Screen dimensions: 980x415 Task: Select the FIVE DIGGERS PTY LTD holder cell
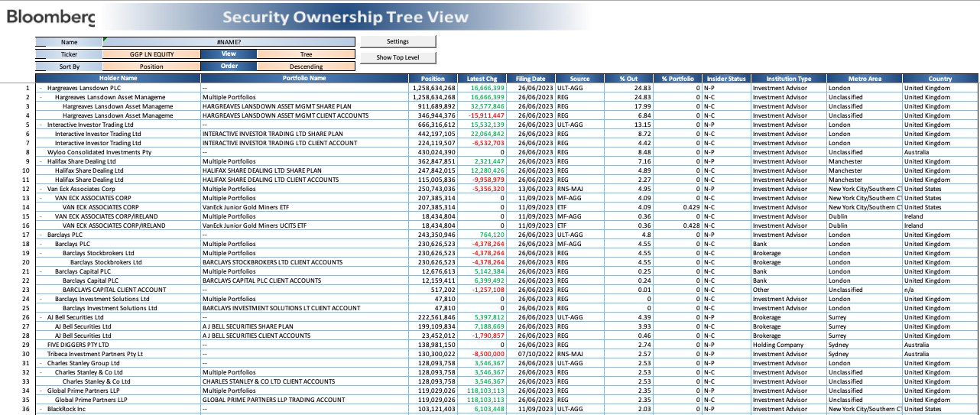coord(118,345)
